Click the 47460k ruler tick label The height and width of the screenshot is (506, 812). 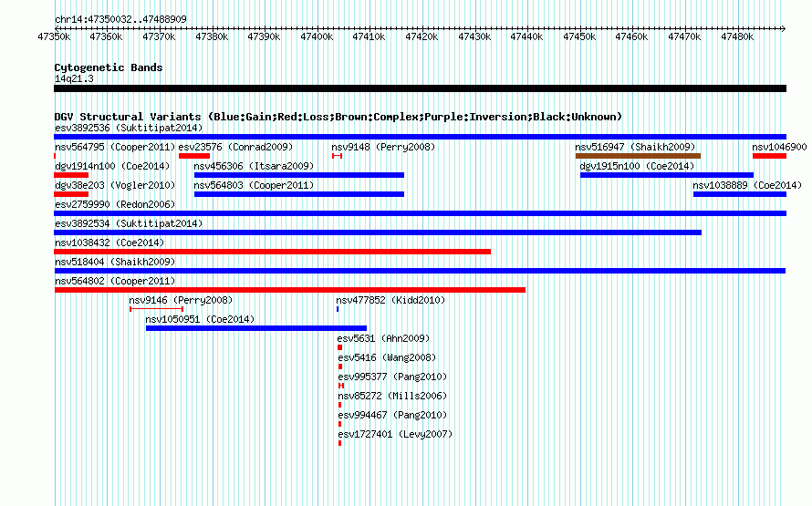(631, 36)
